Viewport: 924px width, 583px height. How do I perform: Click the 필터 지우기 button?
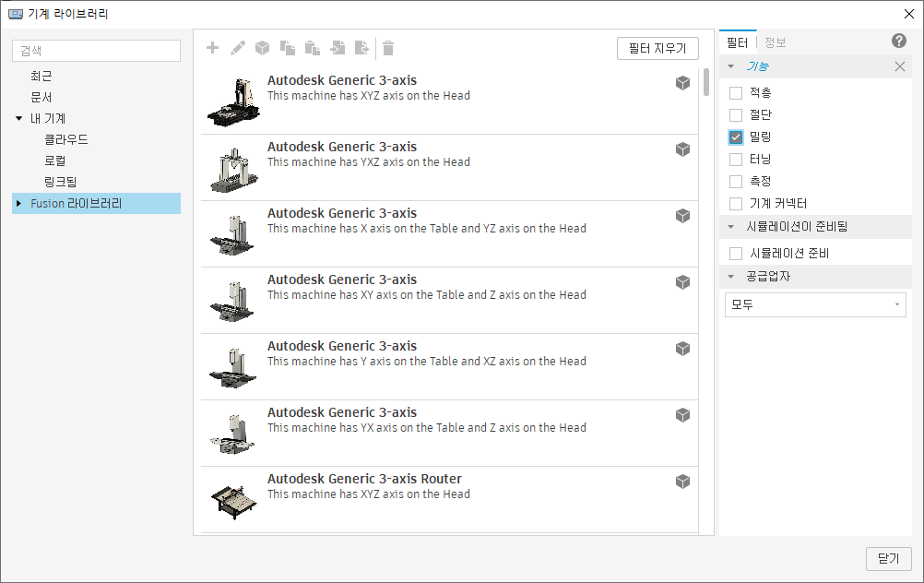657,48
